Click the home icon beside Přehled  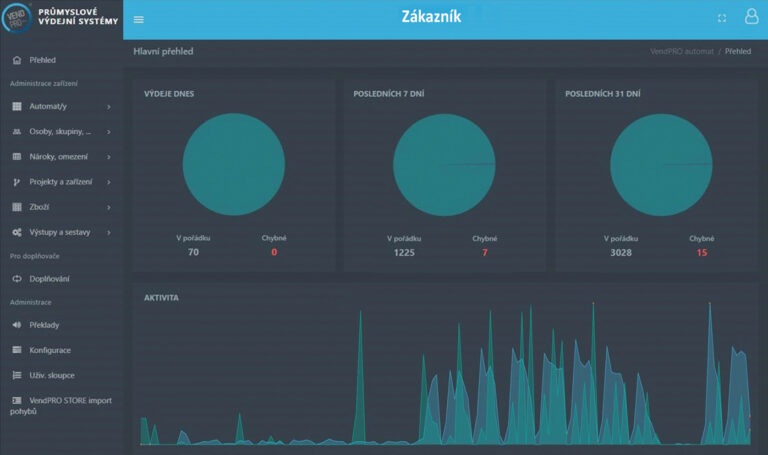coord(17,60)
